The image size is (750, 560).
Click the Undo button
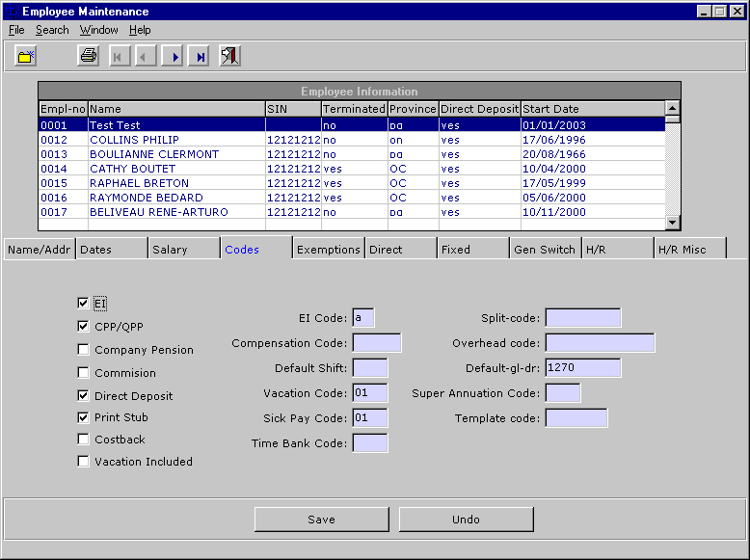[466, 520]
